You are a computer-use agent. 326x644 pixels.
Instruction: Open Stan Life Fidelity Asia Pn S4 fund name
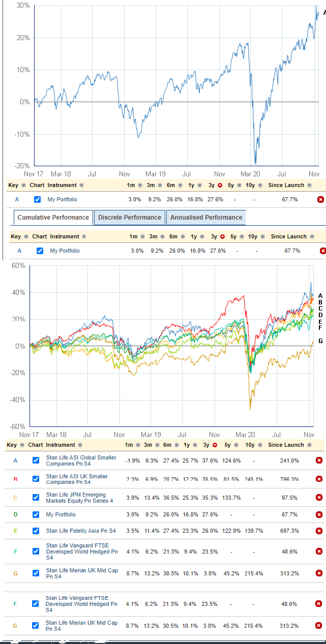80,531
